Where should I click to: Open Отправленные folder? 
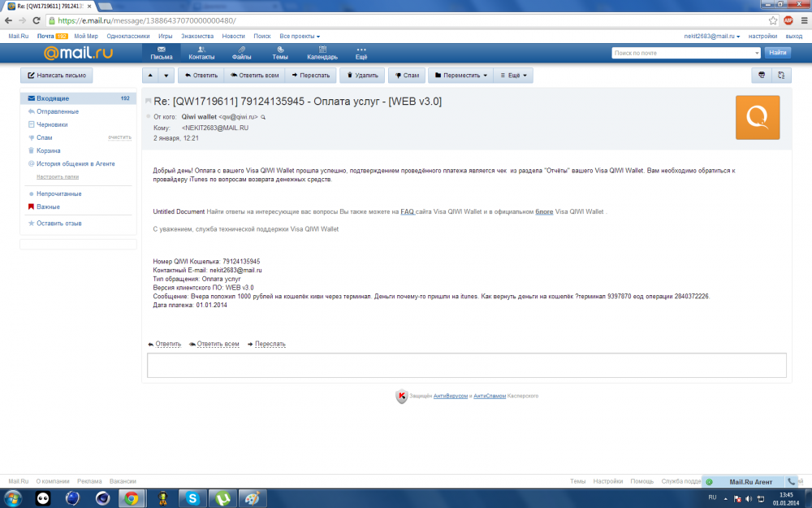[x=58, y=111]
